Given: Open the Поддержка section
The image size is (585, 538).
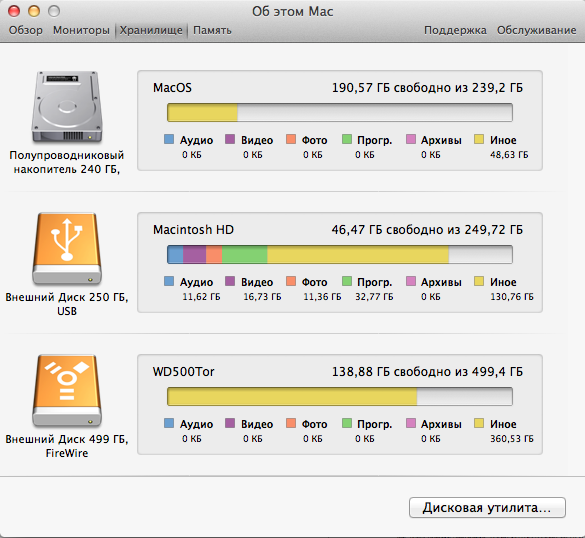Looking at the screenshot, I should tap(455, 30).
